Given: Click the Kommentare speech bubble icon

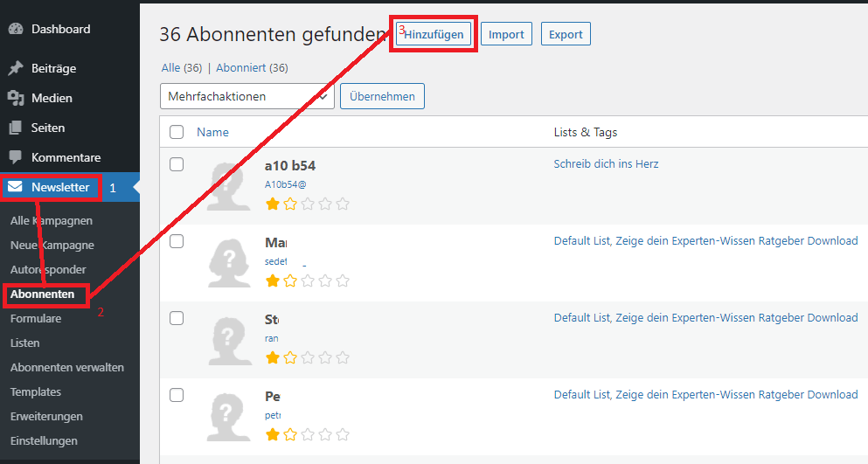Looking at the screenshot, I should tap(15, 157).
